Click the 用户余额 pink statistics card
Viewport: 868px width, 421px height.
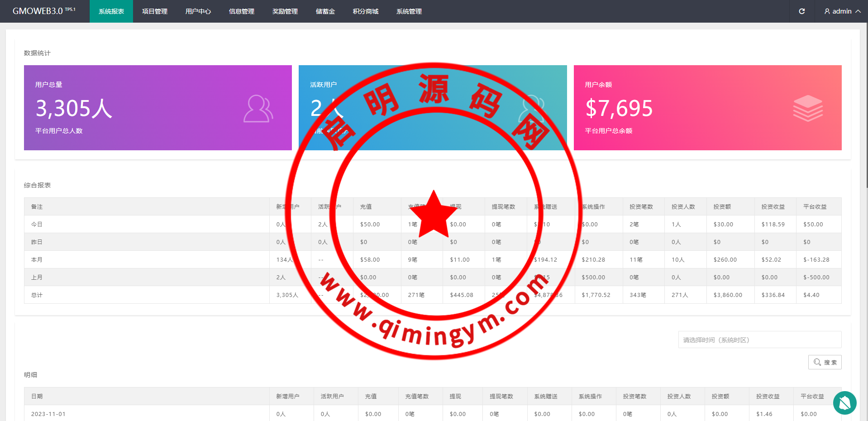pyautogui.click(x=707, y=108)
